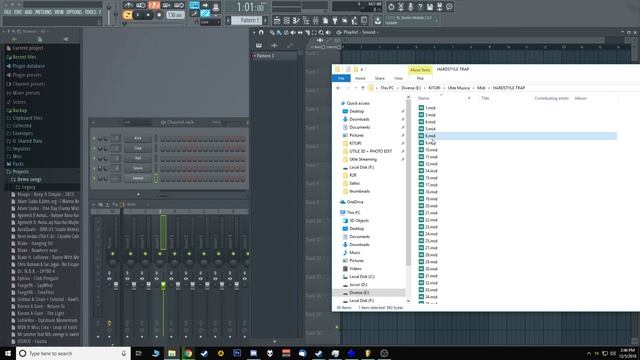
Task: Expand the Packs folder in browser
Action: 17,164
